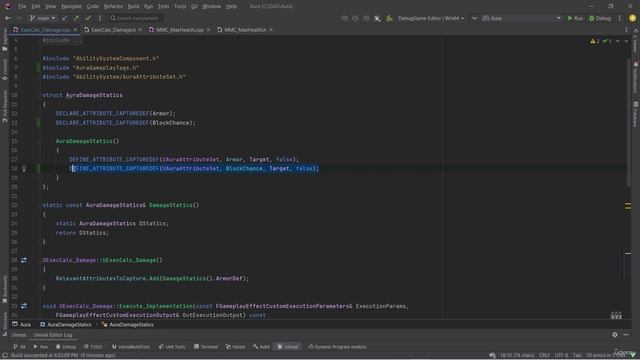Image resolution: width=640 pixels, height=360 pixels.
Task: Click the Run button
Action: pos(576,18)
